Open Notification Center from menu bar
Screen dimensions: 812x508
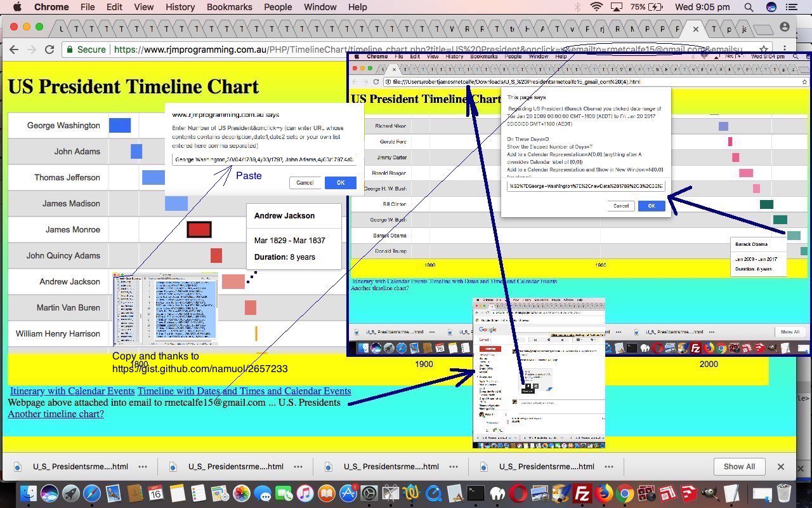point(790,7)
